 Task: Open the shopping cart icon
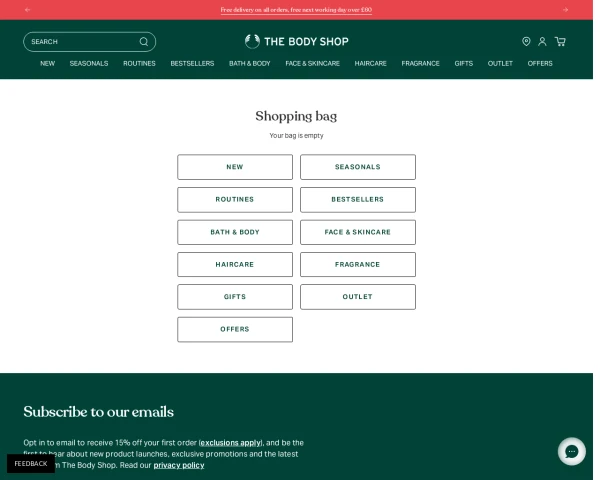[x=560, y=41]
